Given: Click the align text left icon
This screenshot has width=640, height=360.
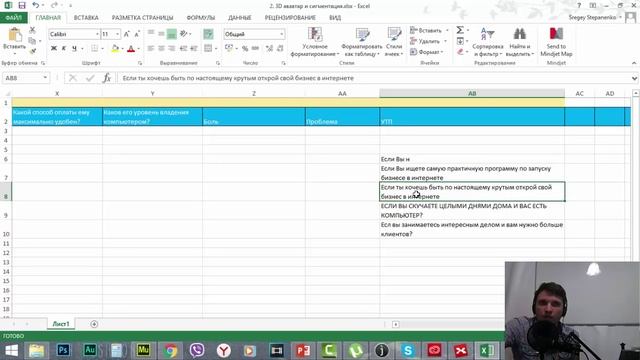Looking at the screenshot, I should click(x=151, y=49).
